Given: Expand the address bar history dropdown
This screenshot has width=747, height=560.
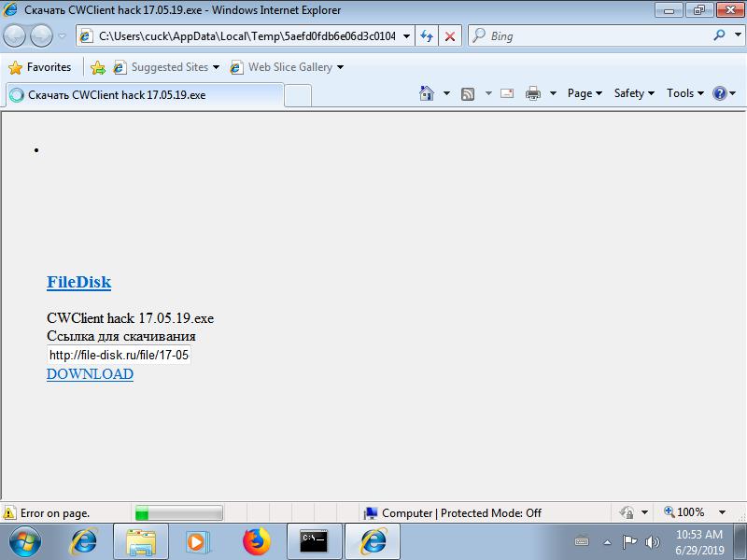Looking at the screenshot, I should [x=406, y=36].
